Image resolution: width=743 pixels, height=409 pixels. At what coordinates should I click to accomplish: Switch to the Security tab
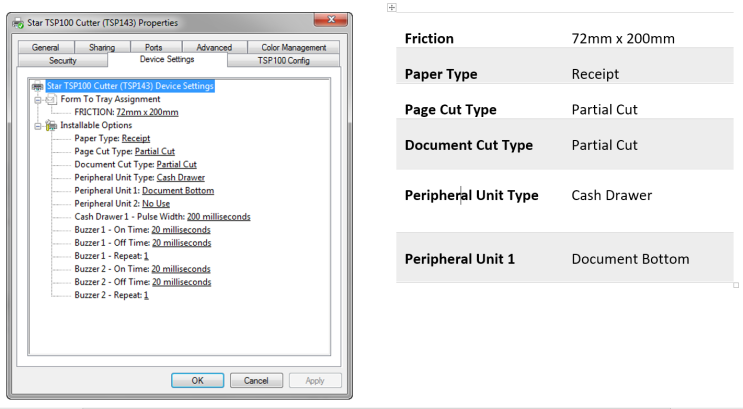click(x=62, y=61)
